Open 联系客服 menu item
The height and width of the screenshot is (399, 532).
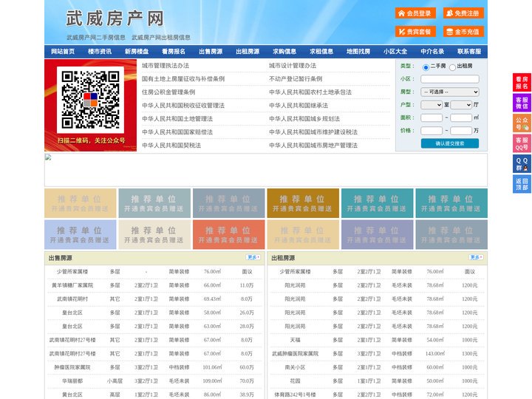469,52
